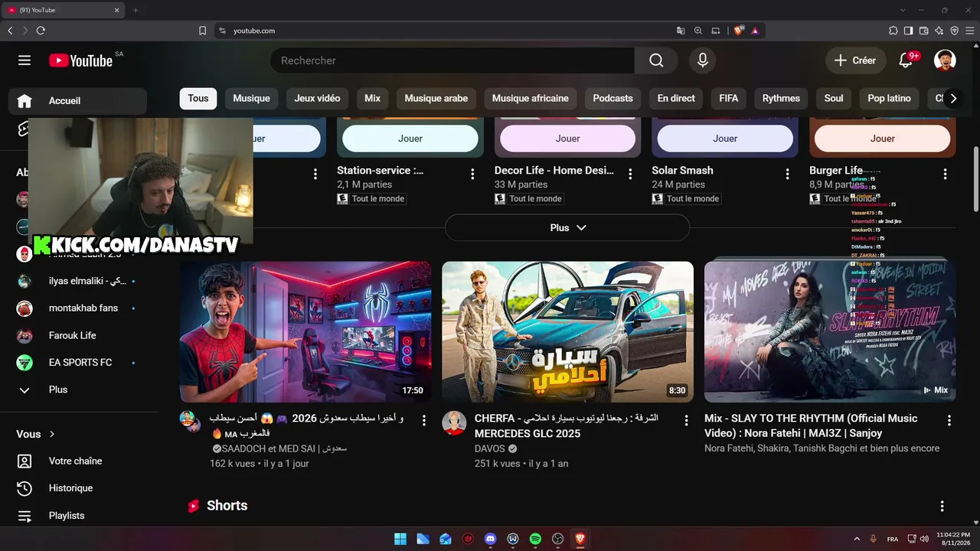Show more category chips with the arrow
Screen dimensions: 980x551
coord(953,98)
